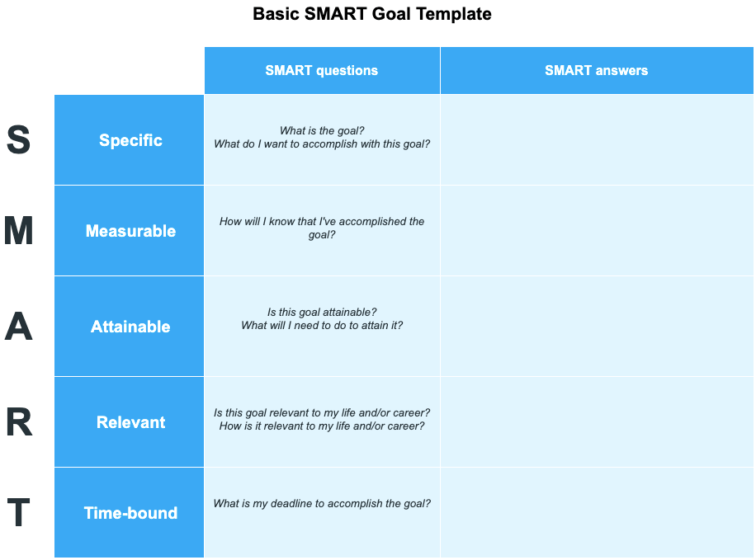Image resolution: width=756 pixels, height=560 pixels.
Task: Click the empty answer cell for Measurable
Action: (x=597, y=230)
